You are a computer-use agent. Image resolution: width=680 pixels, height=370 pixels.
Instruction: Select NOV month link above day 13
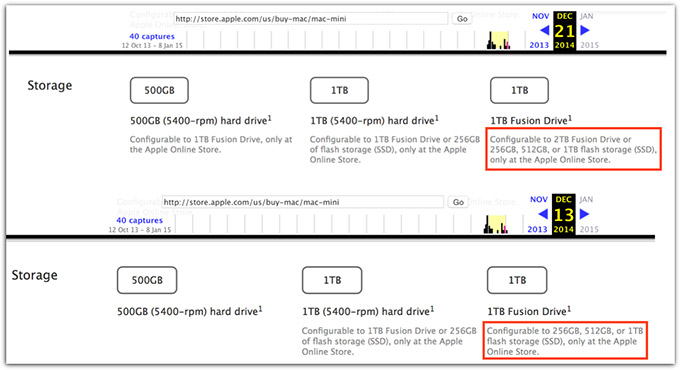[x=539, y=200]
